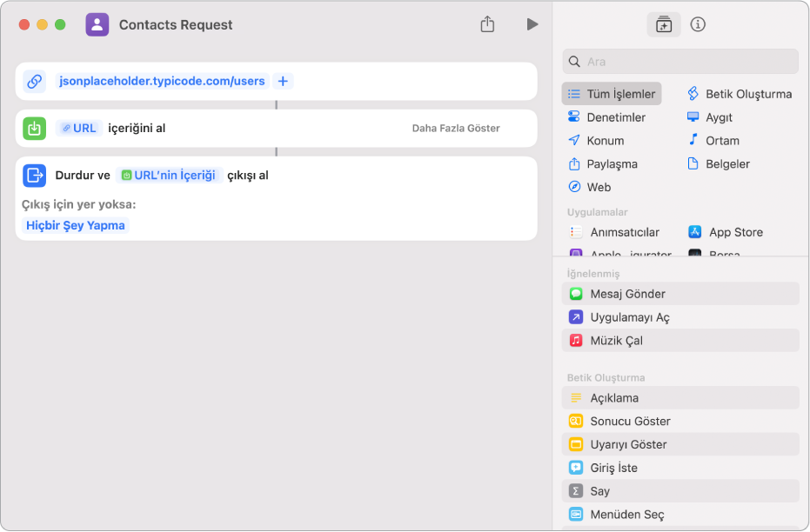Open Denetimler category
Viewport: 810px width, 532px height.
[606, 117]
